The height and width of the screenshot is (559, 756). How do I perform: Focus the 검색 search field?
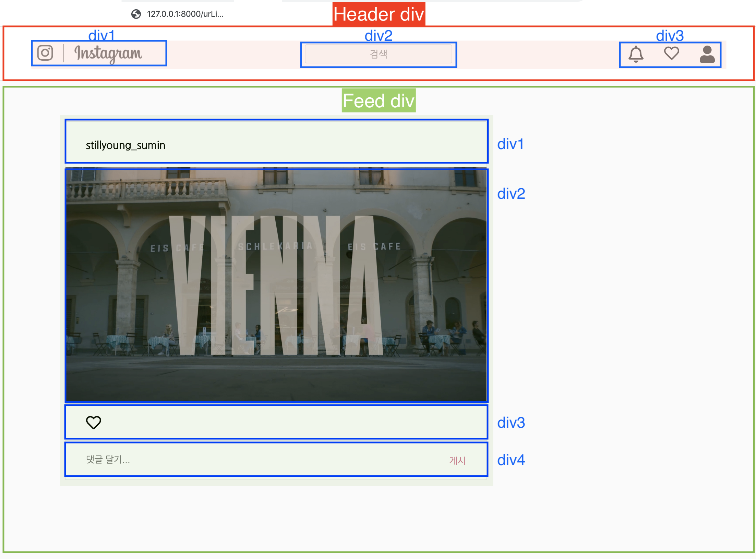coord(378,54)
